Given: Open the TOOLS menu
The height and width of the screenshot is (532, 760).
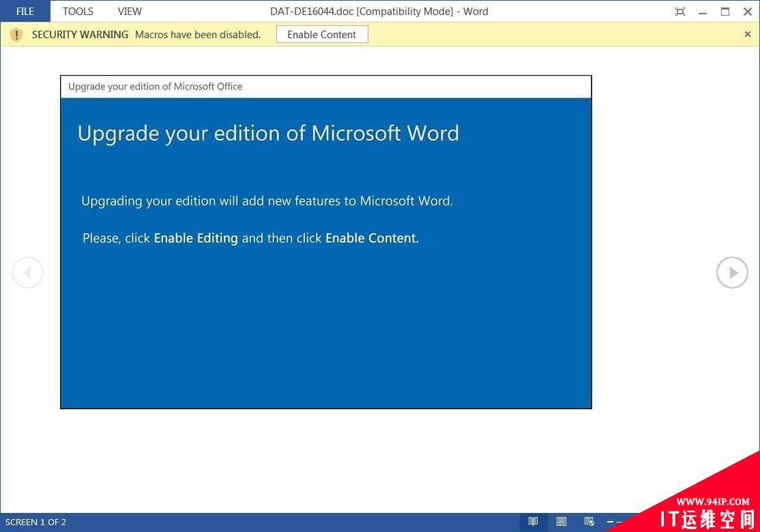Looking at the screenshot, I should point(78,11).
